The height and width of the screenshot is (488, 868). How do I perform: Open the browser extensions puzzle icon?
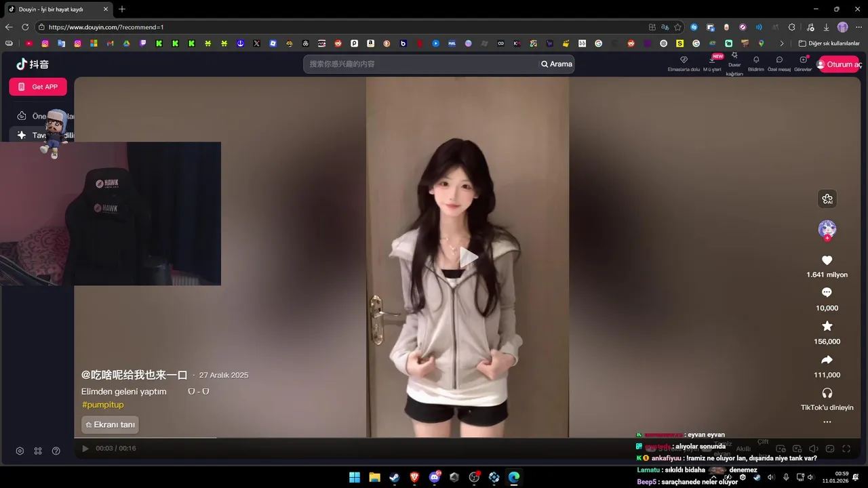click(791, 27)
